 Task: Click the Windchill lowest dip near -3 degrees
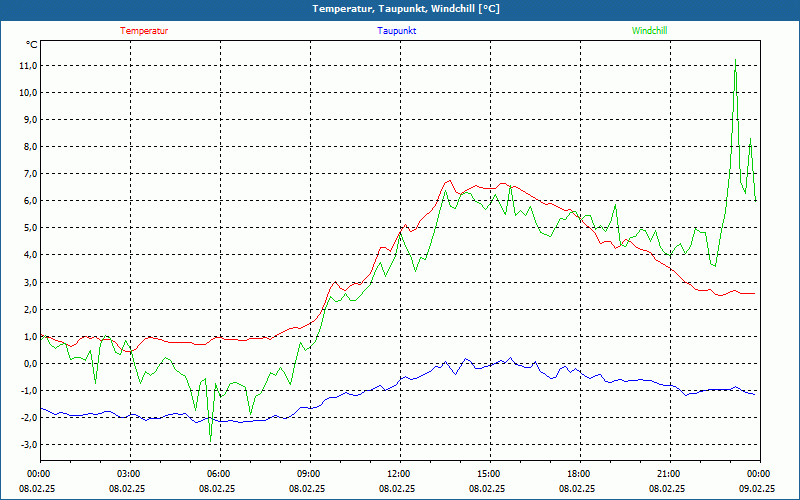point(210,441)
